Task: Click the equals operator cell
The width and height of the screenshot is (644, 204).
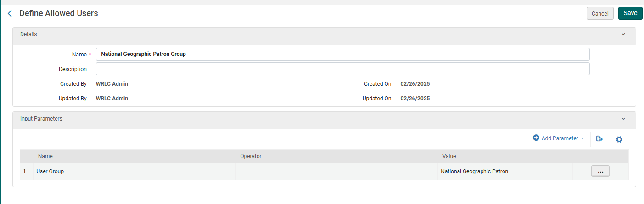Action: [241, 172]
